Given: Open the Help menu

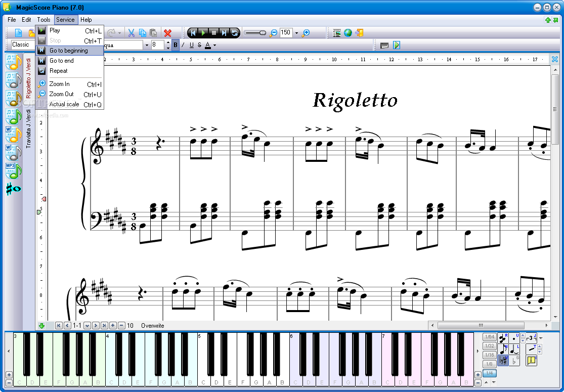Looking at the screenshot, I should click(86, 20).
